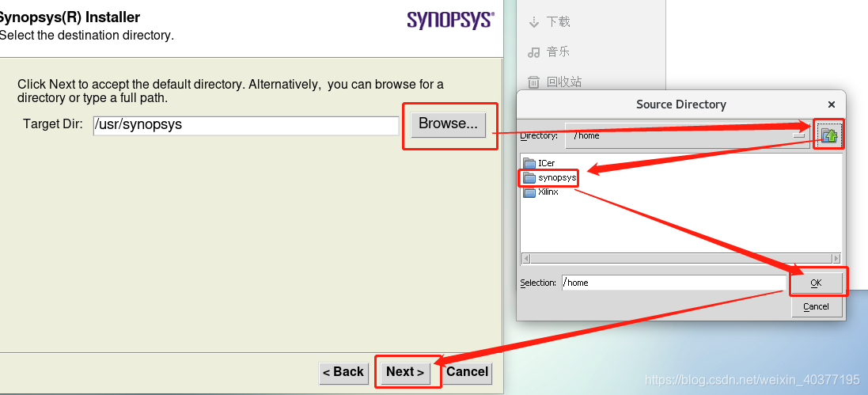Click the horizontal scrollbar left arrow

[x=526, y=259]
